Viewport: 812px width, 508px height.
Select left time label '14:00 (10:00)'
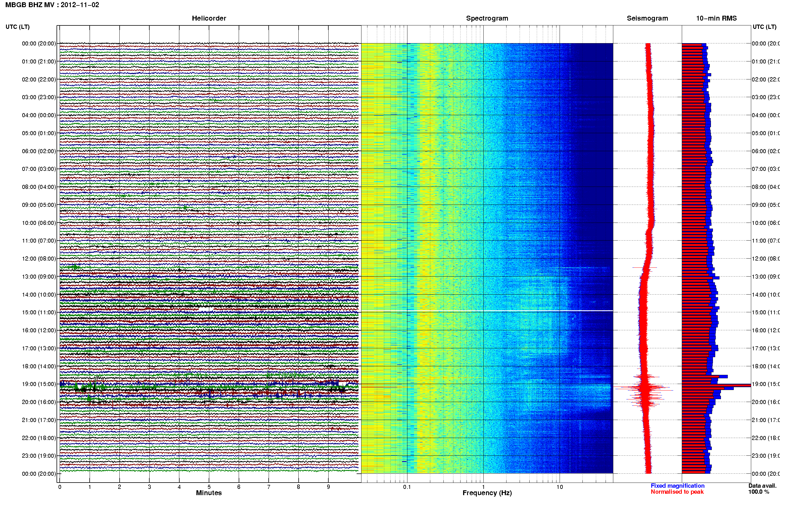tap(39, 295)
